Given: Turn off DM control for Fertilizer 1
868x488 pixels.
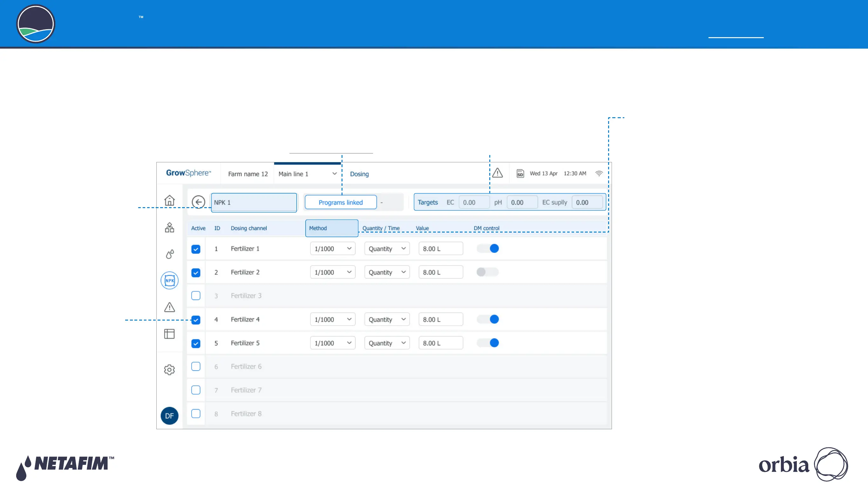Looking at the screenshot, I should point(488,248).
